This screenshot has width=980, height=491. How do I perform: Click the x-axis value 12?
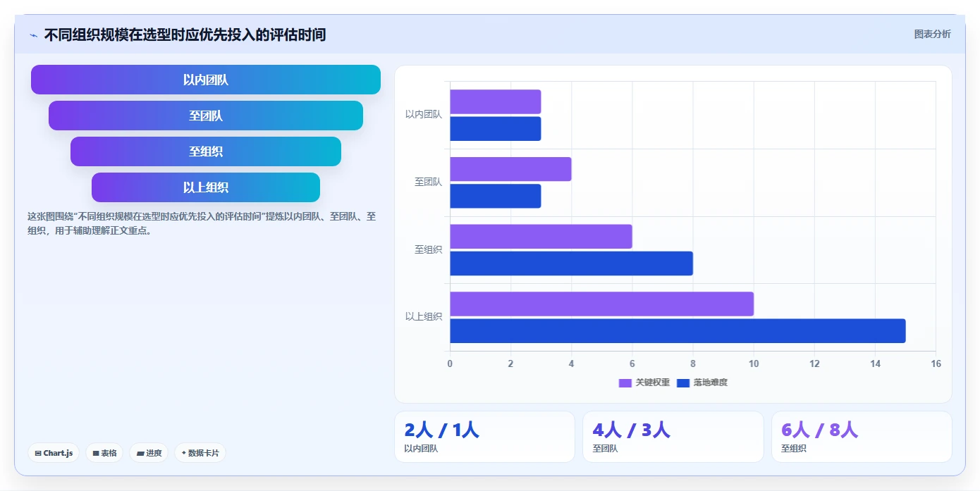tap(814, 363)
